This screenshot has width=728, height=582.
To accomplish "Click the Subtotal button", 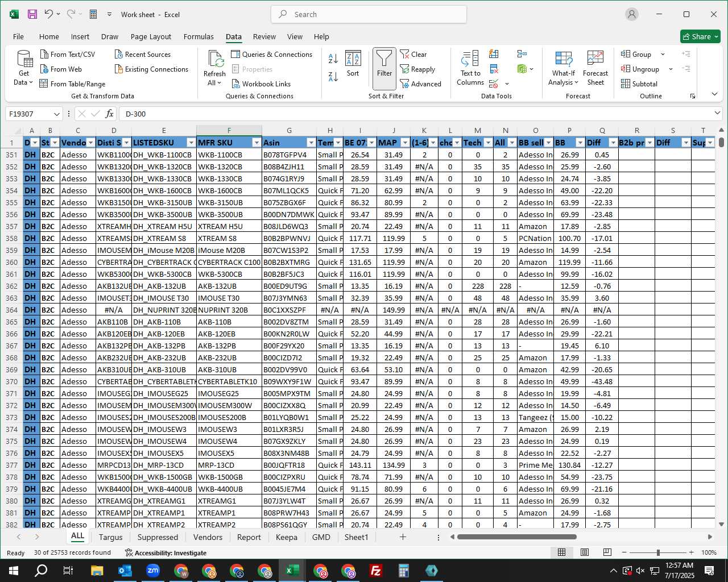I will (639, 84).
